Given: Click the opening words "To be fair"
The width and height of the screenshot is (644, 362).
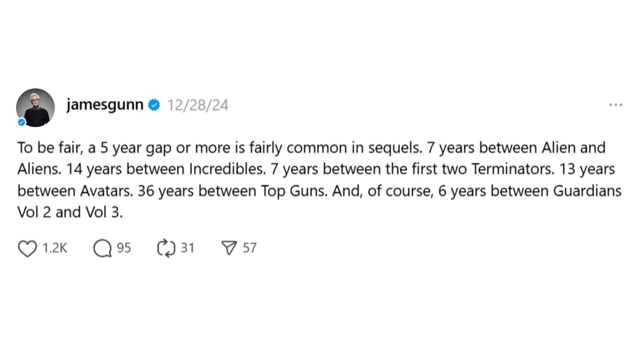Looking at the screenshot, I should (50, 147).
